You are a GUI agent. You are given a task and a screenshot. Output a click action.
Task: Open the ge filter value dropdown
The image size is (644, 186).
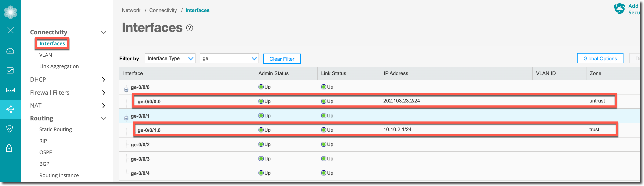point(229,58)
